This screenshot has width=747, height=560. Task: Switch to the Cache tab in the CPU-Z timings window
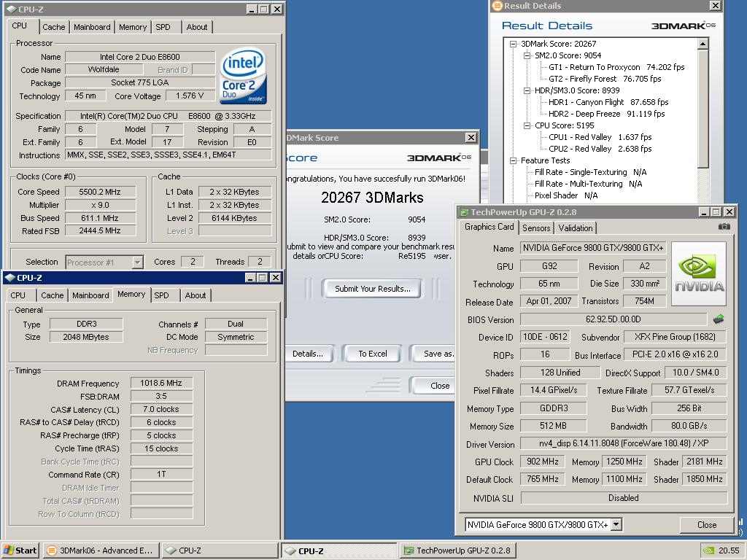click(52, 295)
